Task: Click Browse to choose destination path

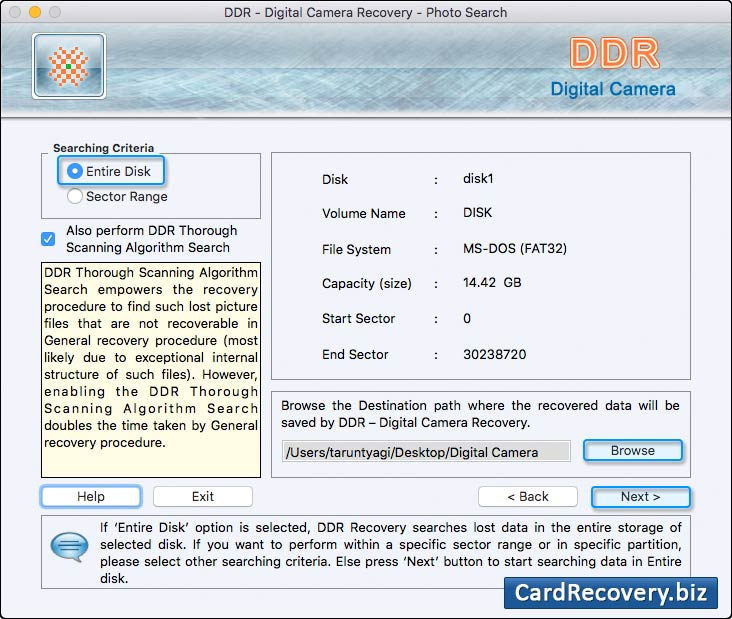Action: pyautogui.click(x=633, y=450)
